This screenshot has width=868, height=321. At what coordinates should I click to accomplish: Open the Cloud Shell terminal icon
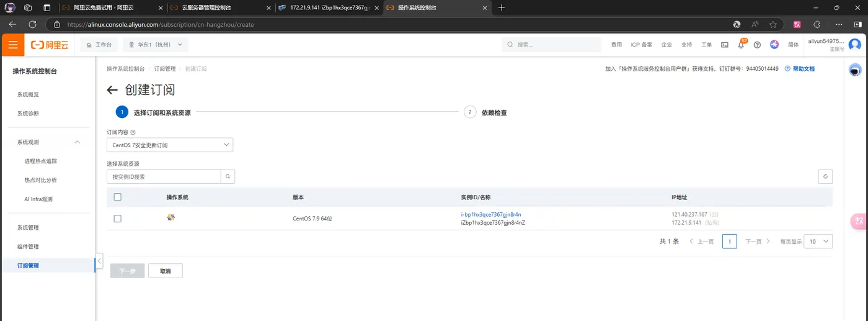(x=724, y=45)
